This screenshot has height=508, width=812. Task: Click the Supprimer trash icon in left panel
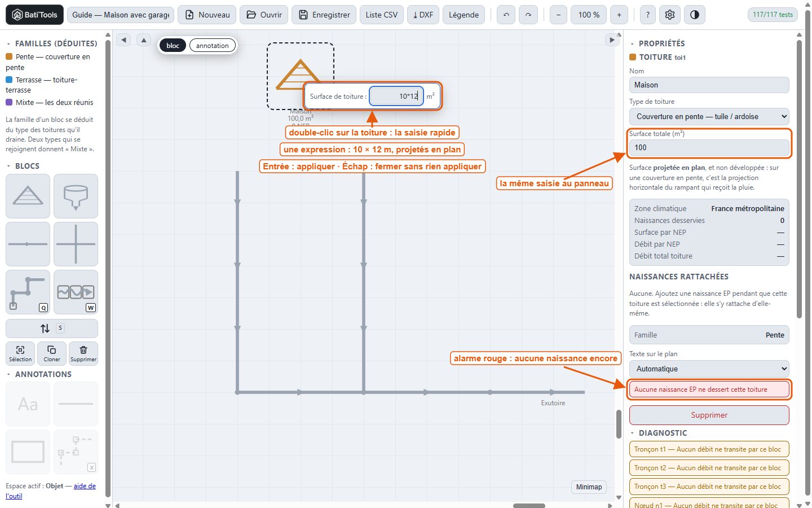pos(83,353)
